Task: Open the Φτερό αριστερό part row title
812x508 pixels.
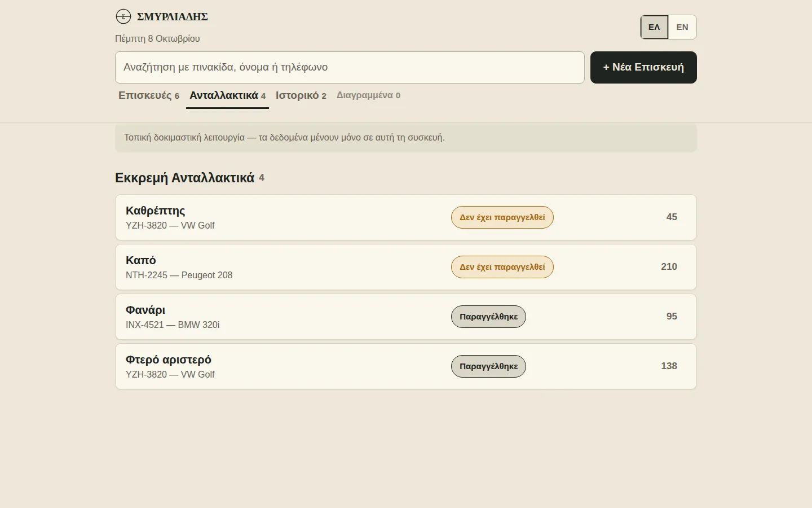Action: (169, 360)
